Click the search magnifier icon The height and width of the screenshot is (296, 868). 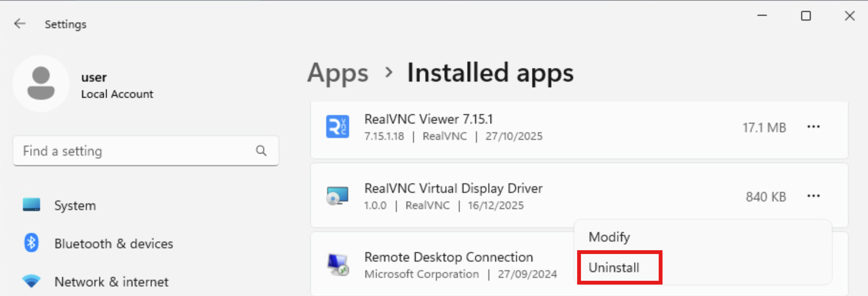(x=261, y=151)
